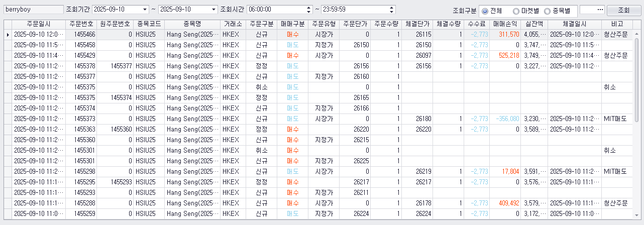The width and height of the screenshot is (644, 225).
Task: Select the row arrow indicator at first row
Action: (x=8, y=34)
